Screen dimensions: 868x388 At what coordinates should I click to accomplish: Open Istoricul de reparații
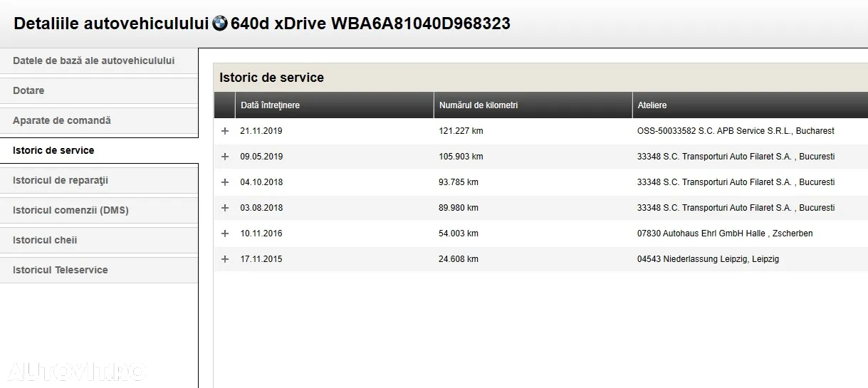click(x=99, y=181)
